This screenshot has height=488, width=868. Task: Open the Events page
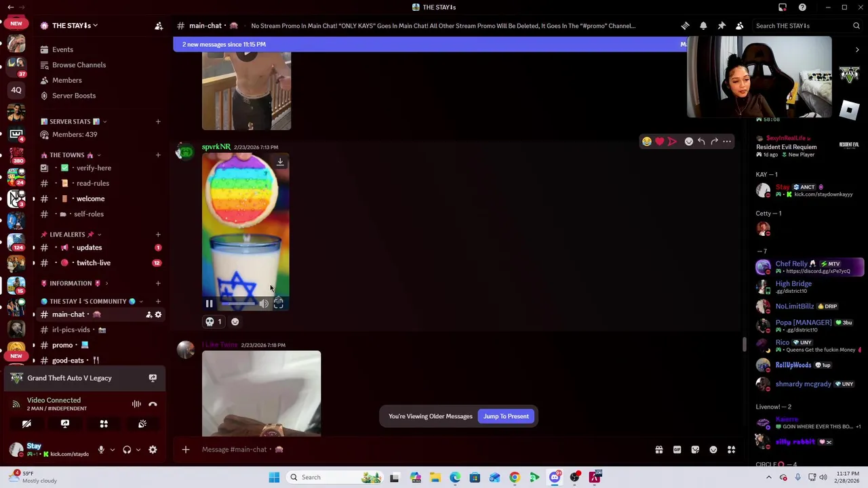coord(62,49)
